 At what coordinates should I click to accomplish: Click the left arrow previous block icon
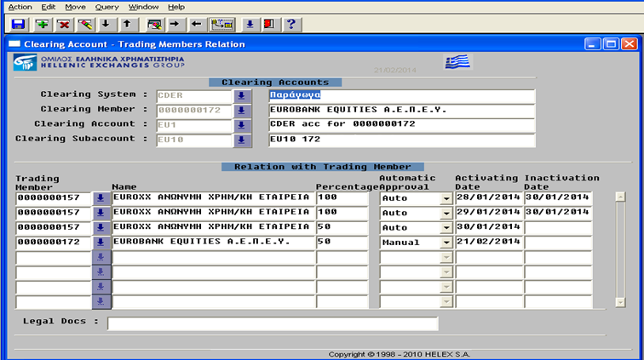point(196,25)
